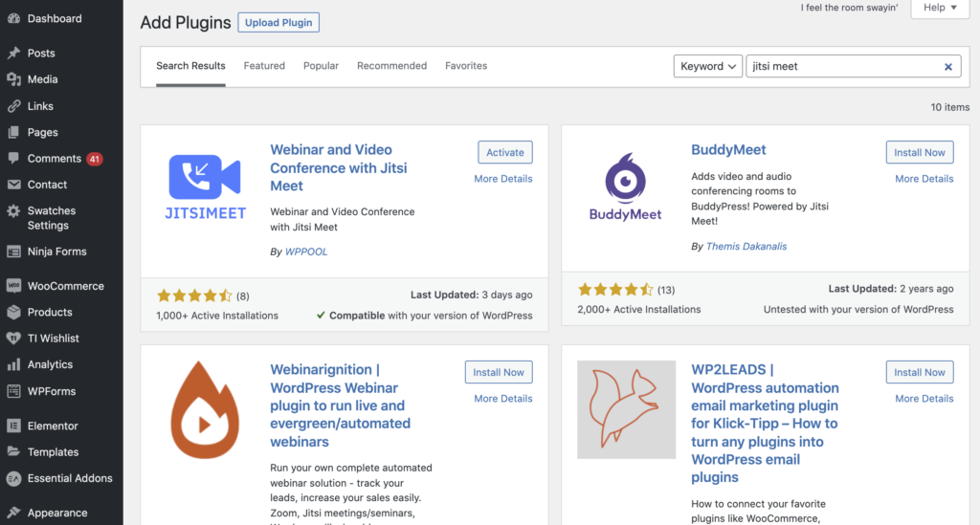This screenshot has width=980, height=525.
Task: Switch to the Search Results tab
Action: [190, 66]
